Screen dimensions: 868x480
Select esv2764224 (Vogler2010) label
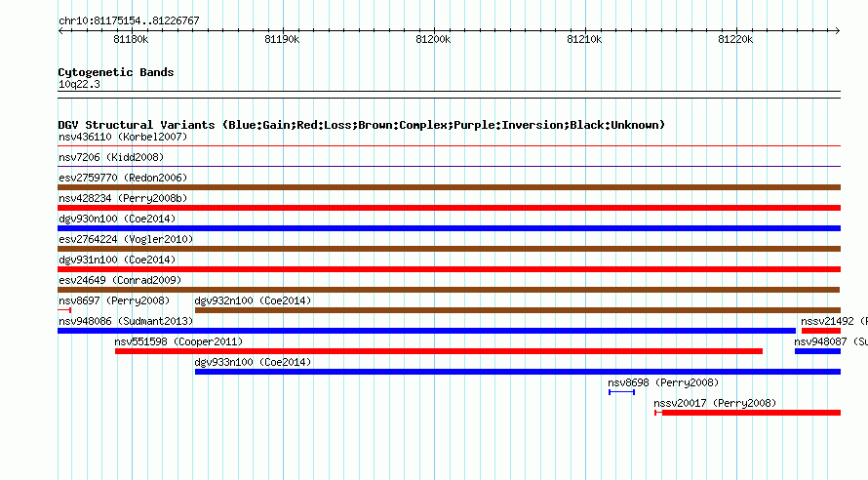click(x=126, y=239)
